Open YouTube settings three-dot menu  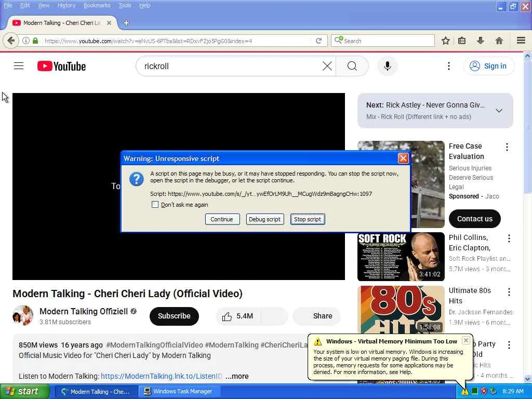click(449, 66)
